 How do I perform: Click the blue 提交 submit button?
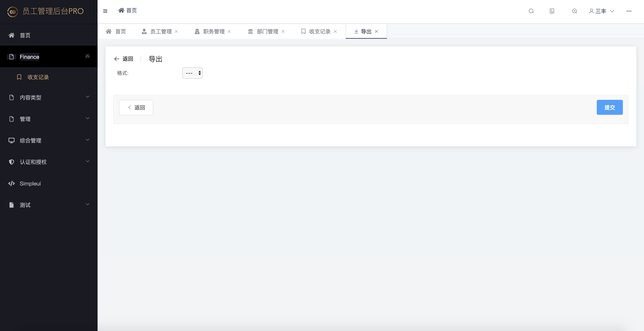(x=609, y=108)
